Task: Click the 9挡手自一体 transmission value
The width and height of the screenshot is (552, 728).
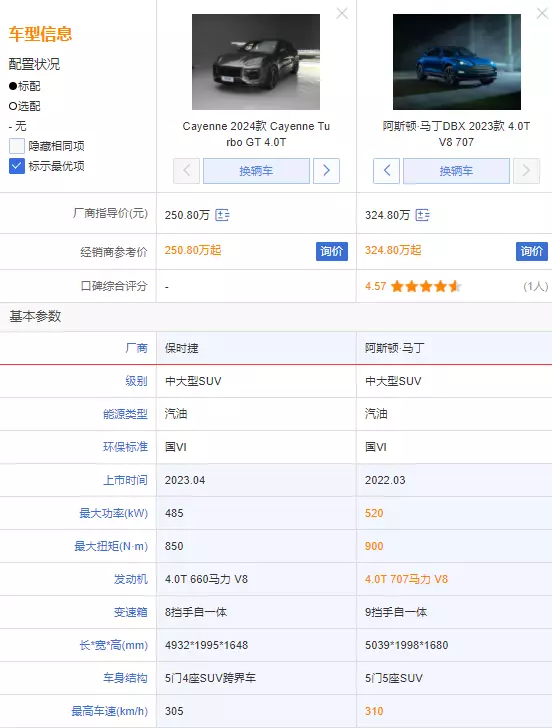Action: coord(396,612)
